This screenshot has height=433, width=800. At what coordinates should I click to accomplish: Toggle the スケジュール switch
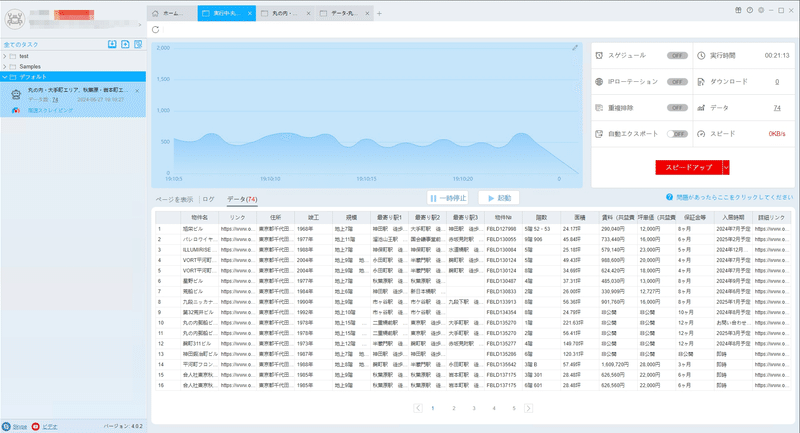[677, 56]
